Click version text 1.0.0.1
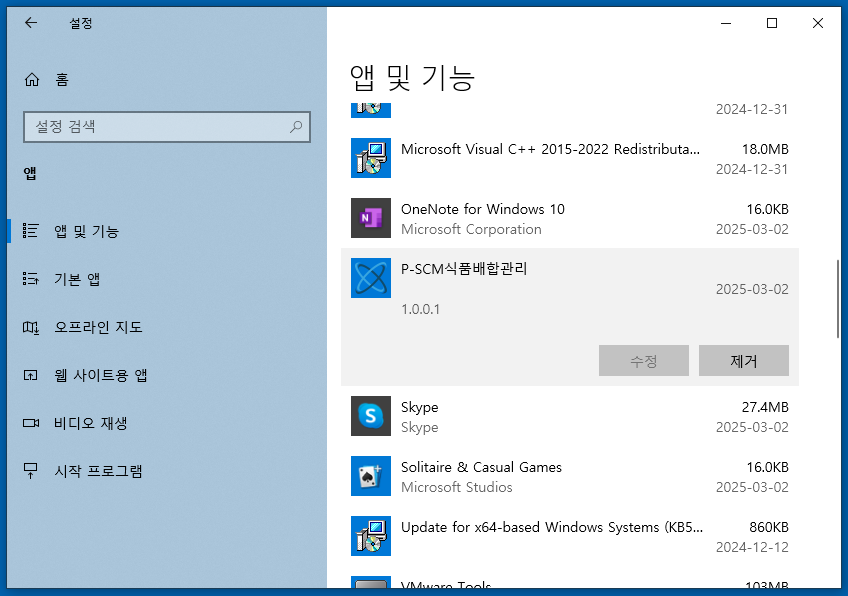The width and height of the screenshot is (848, 596). pos(420,309)
